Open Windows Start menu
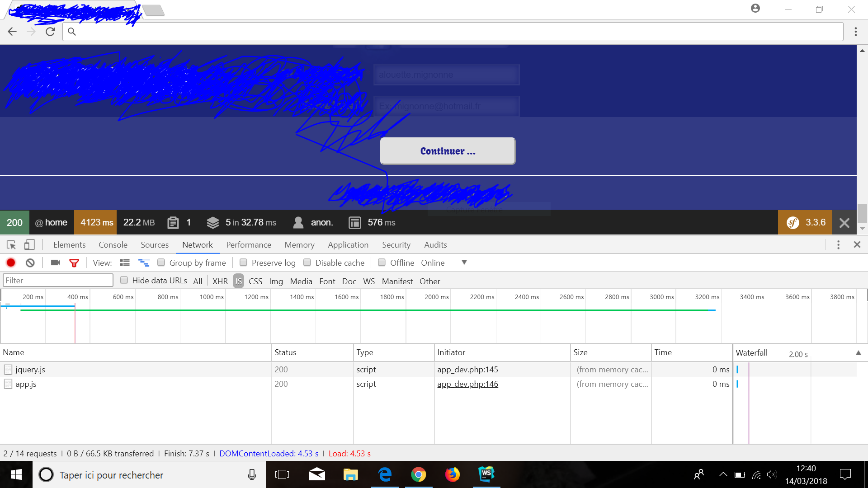 coord(16,474)
